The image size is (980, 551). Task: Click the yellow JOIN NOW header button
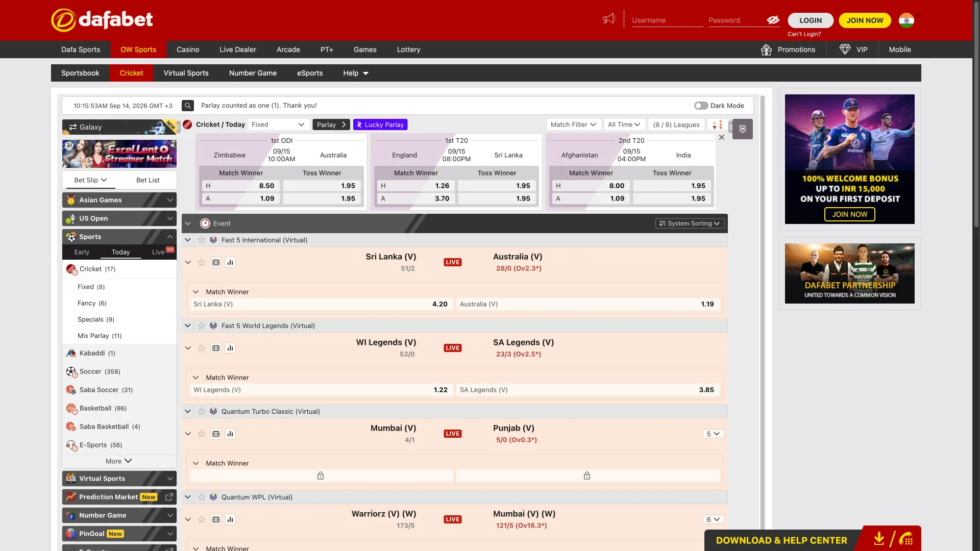tap(865, 20)
